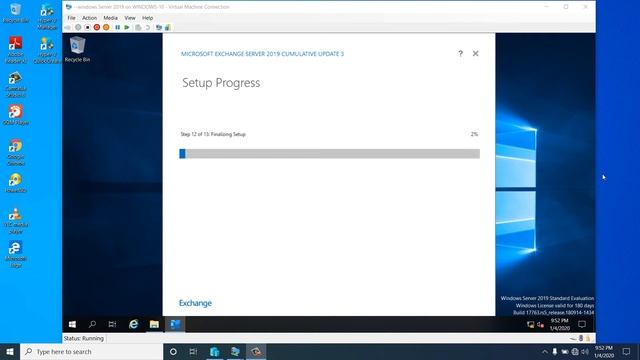
Task: Select the GOM Player desktop shortcut
Action: [16, 115]
